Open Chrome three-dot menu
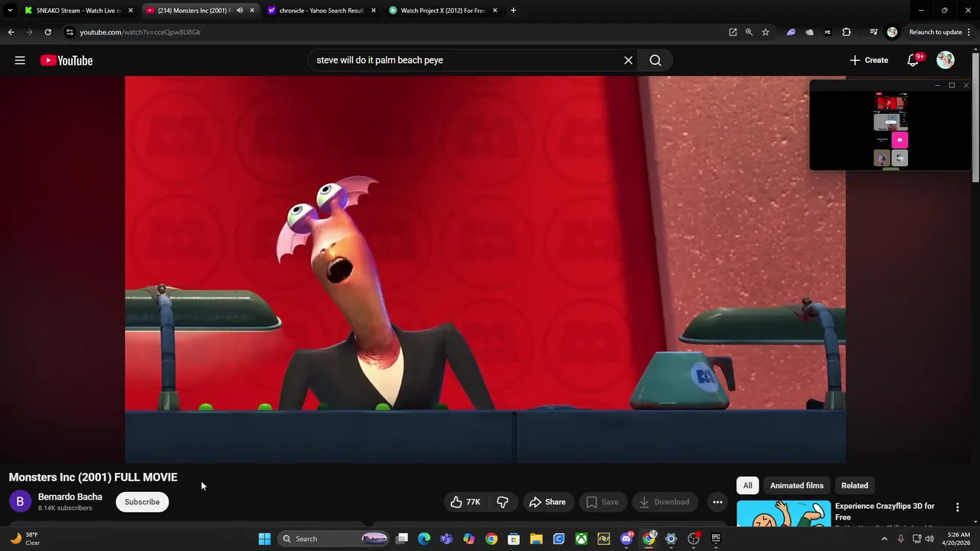 (969, 32)
